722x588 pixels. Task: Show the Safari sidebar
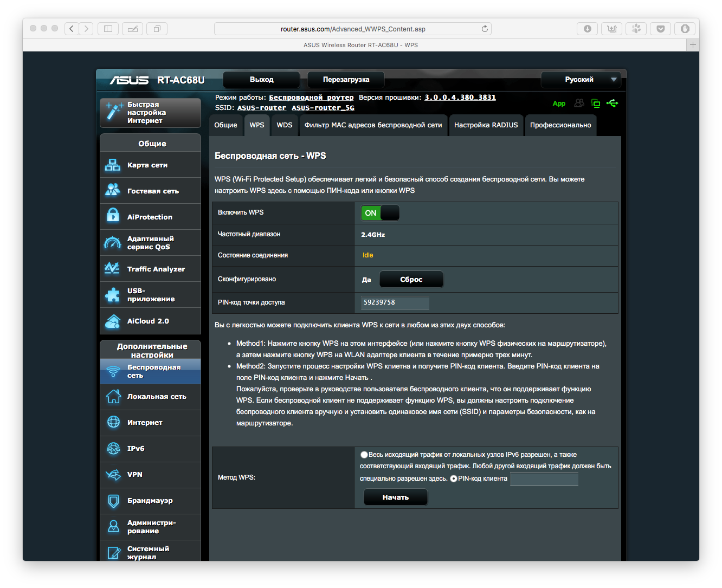(108, 29)
